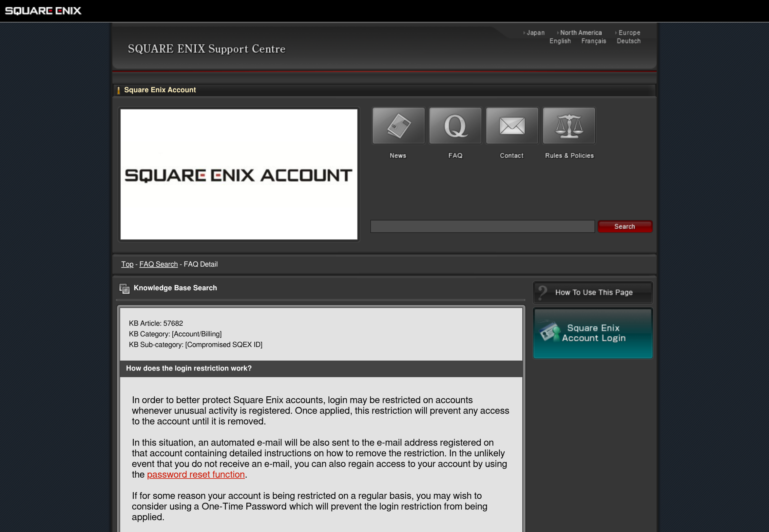Click the Knowledge Base Search heading text
Screen dimensions: 769x532
point(175,288)
